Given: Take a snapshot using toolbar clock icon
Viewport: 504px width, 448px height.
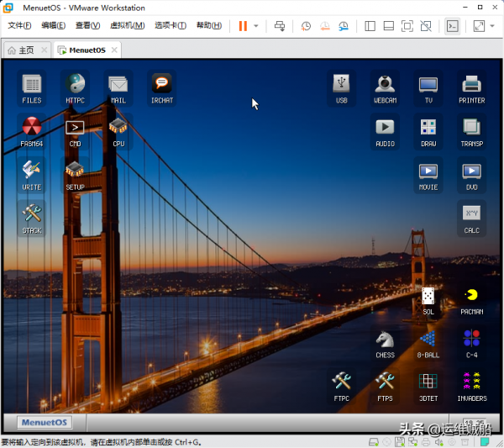Looking at the screenshot, I should coord(306,26).
